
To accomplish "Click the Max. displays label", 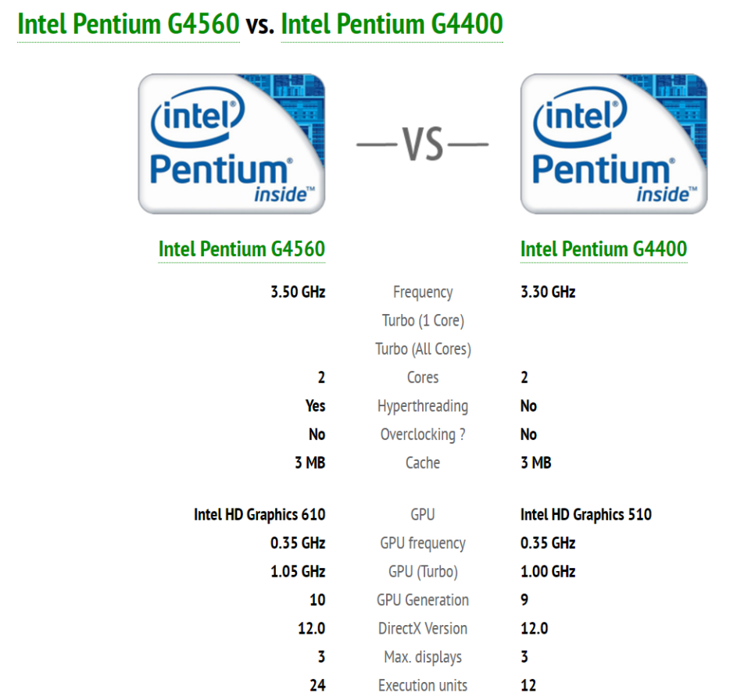I will click(423, 657).
